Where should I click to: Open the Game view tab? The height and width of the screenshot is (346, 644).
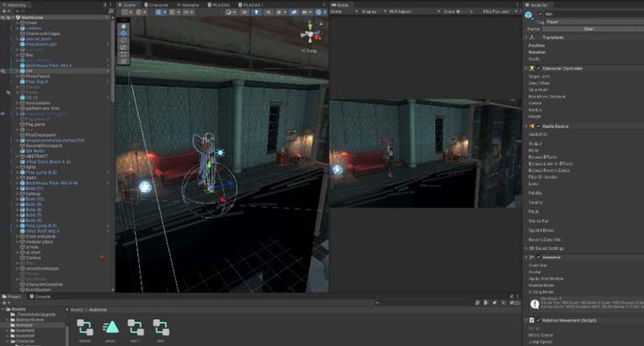point(340,5)
